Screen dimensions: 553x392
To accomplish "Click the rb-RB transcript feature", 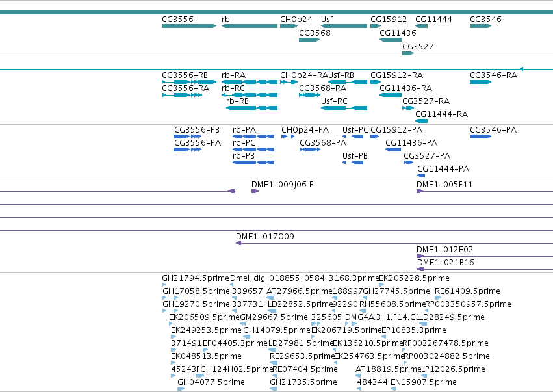I will point(252,108).
